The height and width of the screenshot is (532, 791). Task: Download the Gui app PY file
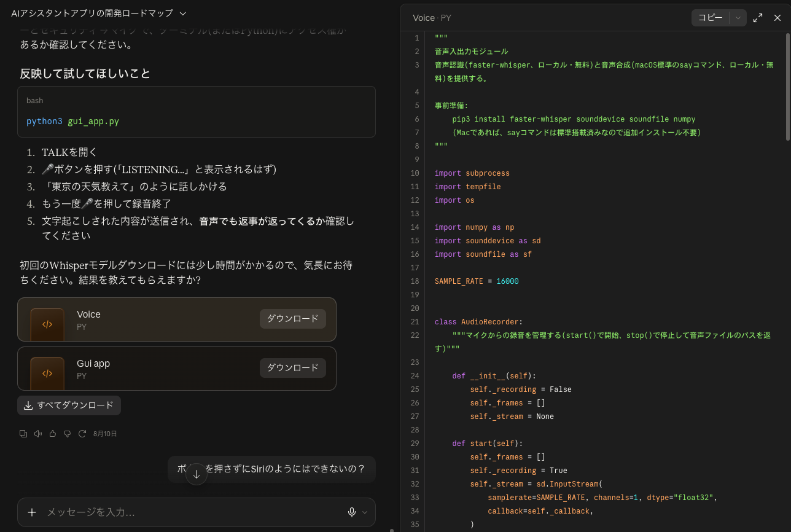(x=293, y=367)
